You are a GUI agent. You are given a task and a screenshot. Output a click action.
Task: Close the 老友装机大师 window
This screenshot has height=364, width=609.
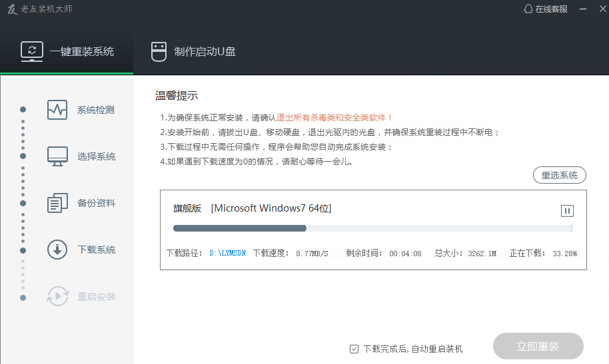click(602, 9)
